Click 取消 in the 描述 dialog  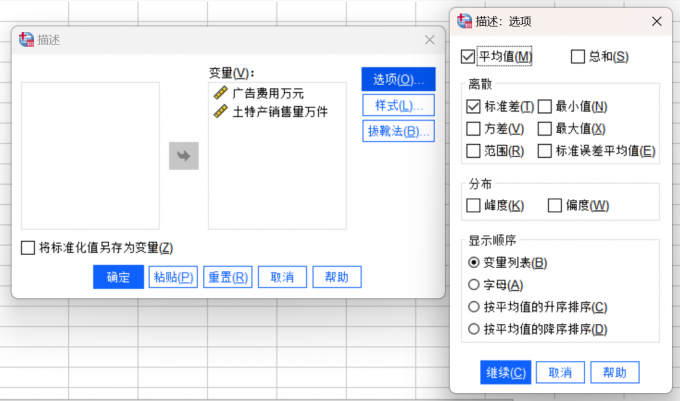tap(282, 277)
